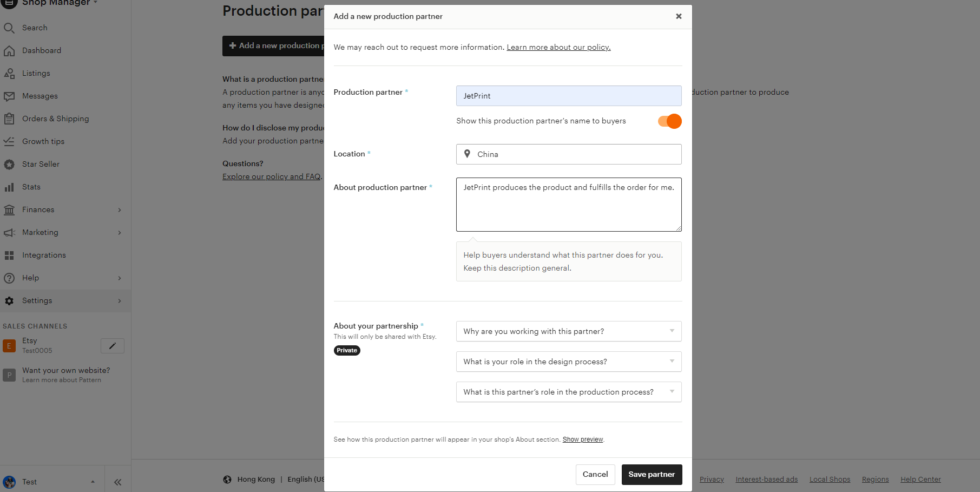
Task: Open Orders & Shipping menu item
Action: point(55,119)
